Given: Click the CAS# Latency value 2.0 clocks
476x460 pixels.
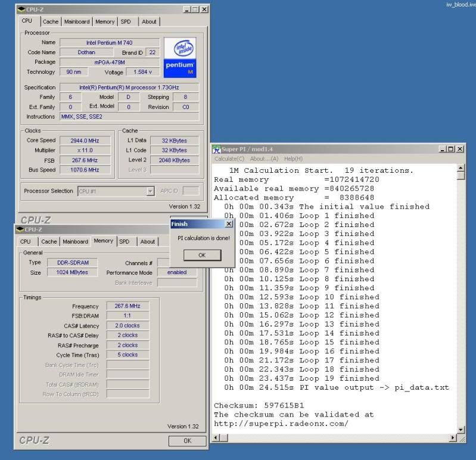Looking at the screenshot, I should click(127, 325).
